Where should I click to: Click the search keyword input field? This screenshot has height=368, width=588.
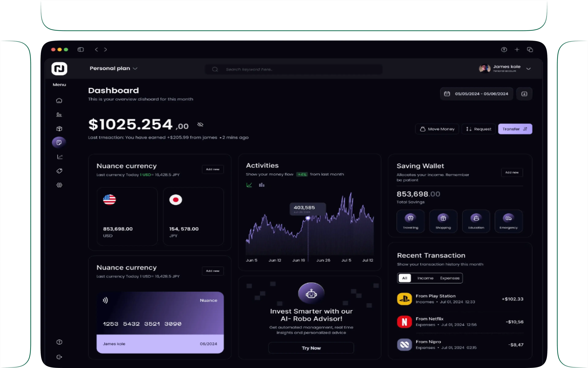(294, 69)
